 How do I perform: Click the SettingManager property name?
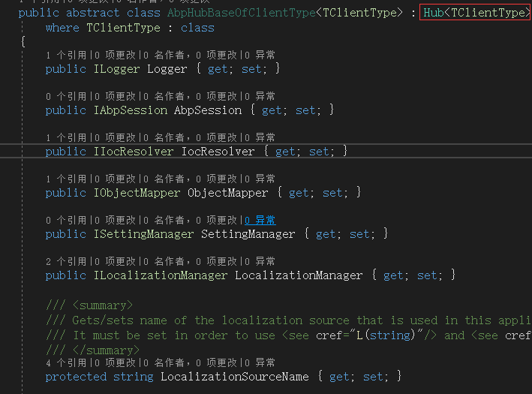(x=248, y=234)
